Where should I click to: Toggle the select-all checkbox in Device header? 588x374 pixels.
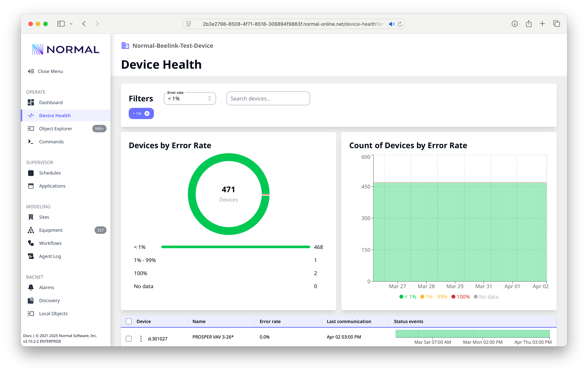(129, 322)
